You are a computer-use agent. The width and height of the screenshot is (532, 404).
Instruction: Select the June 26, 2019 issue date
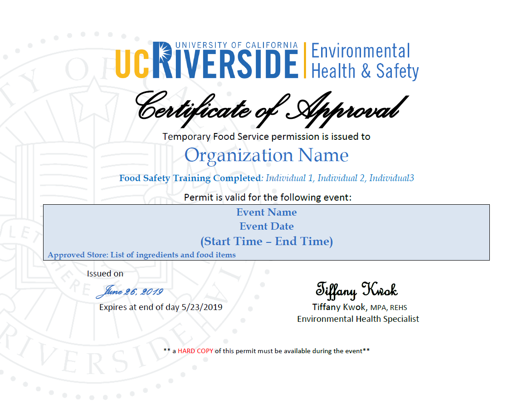[130, 291]
